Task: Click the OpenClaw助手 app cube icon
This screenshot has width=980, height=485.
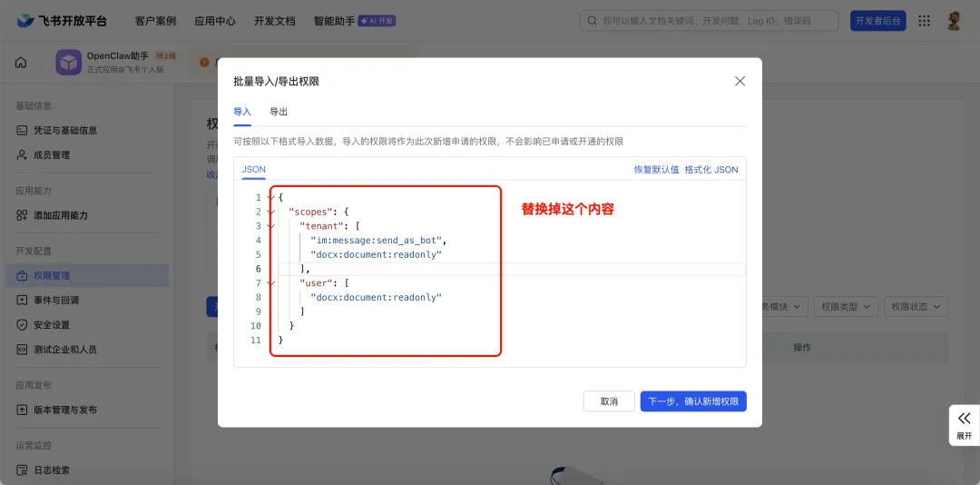Action: click(x=69, y=63)
